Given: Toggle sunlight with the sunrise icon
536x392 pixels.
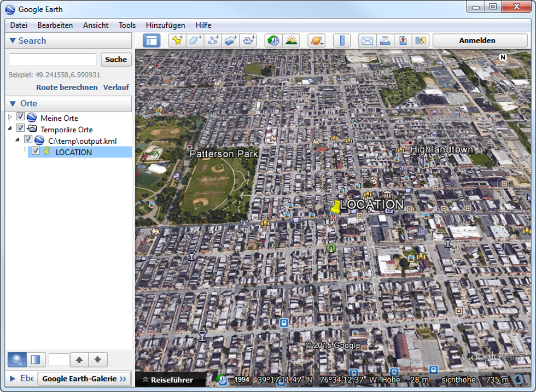Looking at the screenshot, I should 292,40.
